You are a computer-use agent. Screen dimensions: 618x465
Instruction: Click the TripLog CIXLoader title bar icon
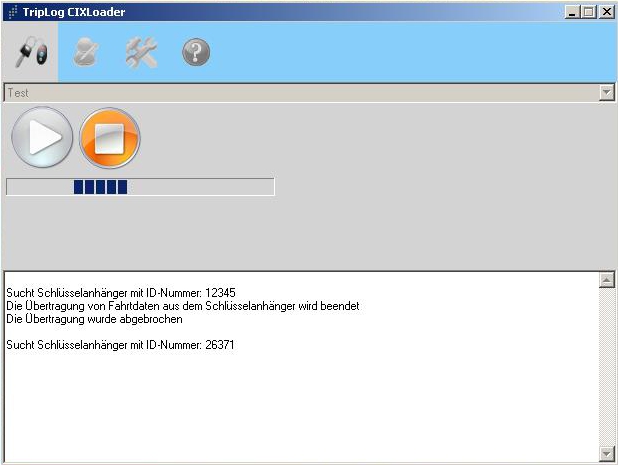[x=13, y=12]
